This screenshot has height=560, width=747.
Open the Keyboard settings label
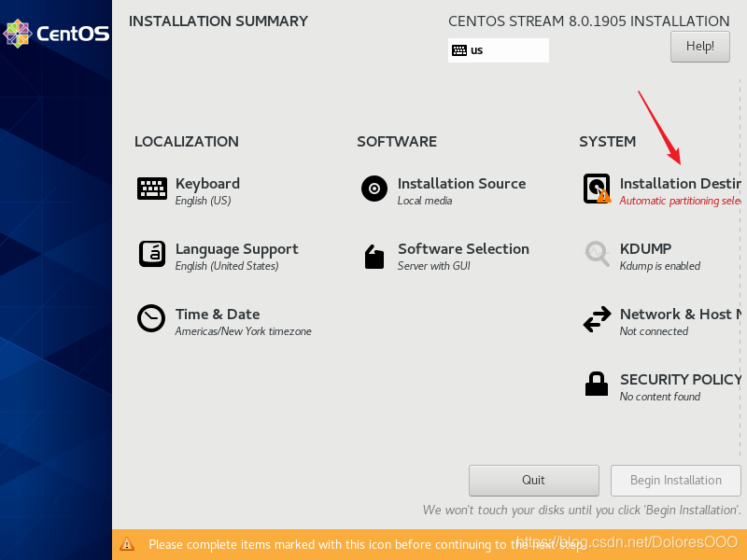tap(207, 184)
